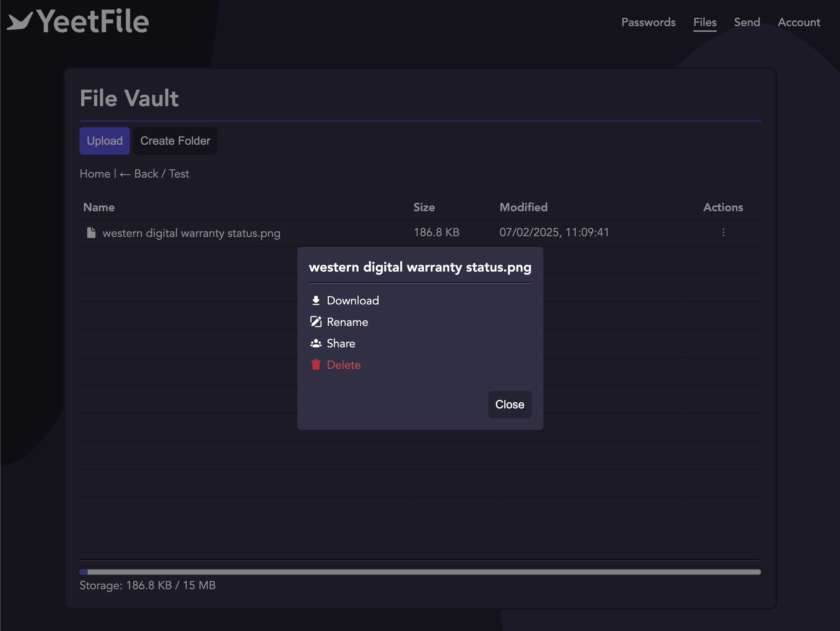Choose Delete from the file options
840x631 pixels.
344,365
